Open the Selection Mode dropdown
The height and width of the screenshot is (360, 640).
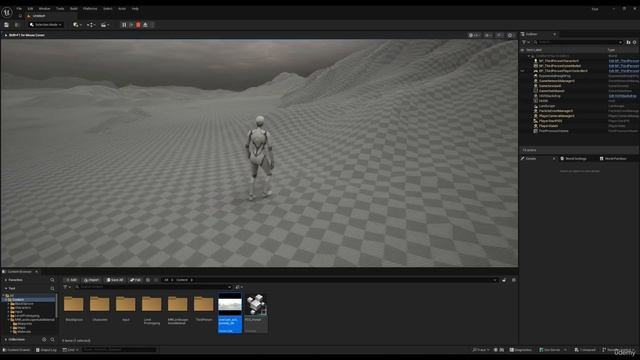click(x=46, y=25)
